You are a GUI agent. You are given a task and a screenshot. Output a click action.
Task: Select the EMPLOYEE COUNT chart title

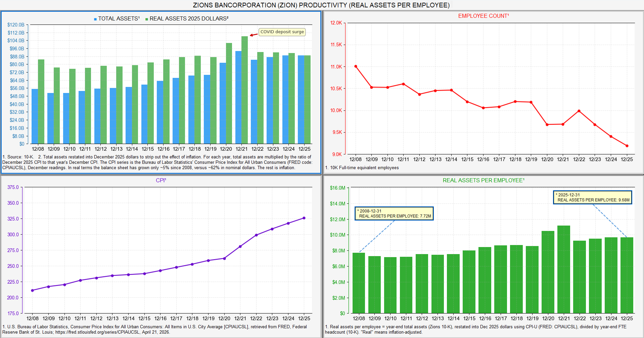(x=484, y=16)
